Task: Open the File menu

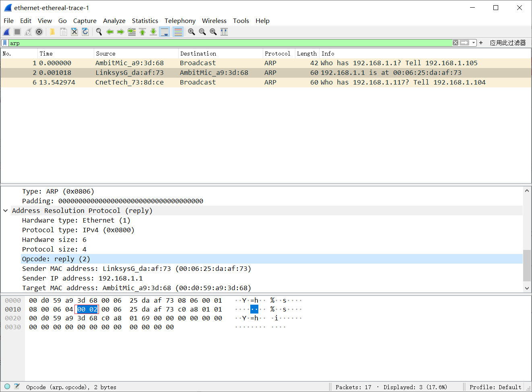Action: coord(8,21)
